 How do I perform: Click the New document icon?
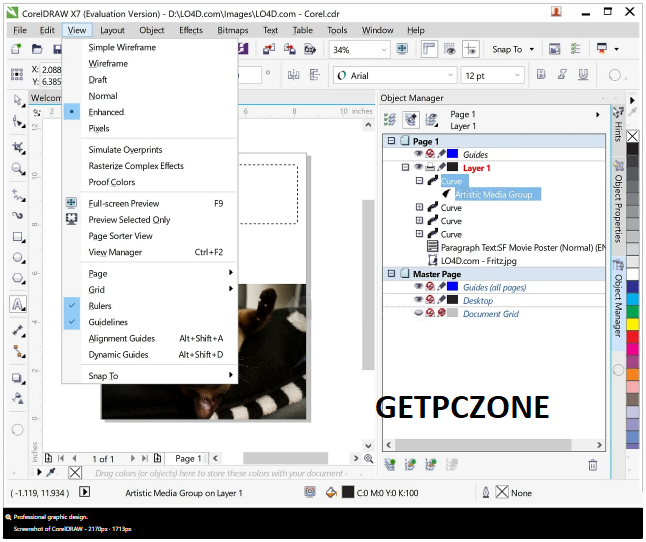click(x=16, y=49)
